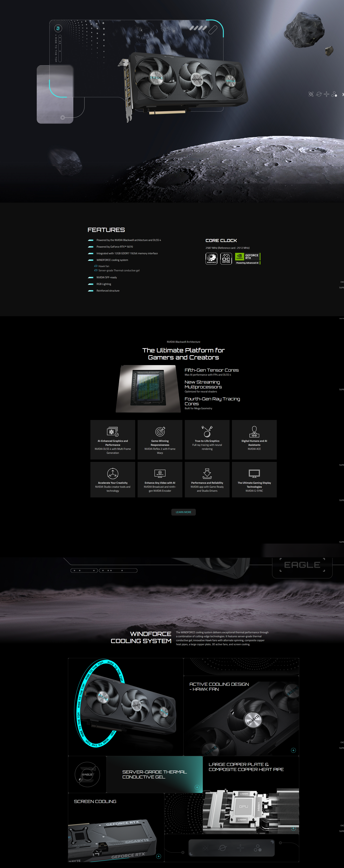Select the AI-Enhanced Graphics and Performance tile
Screen dimensions: 344x868
[113, 439]
